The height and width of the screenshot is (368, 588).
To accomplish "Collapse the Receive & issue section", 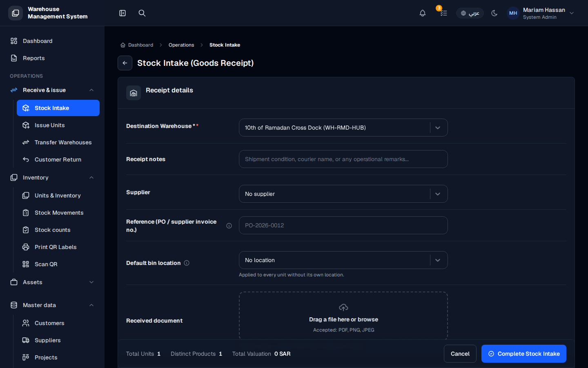I will click(52, 90).
